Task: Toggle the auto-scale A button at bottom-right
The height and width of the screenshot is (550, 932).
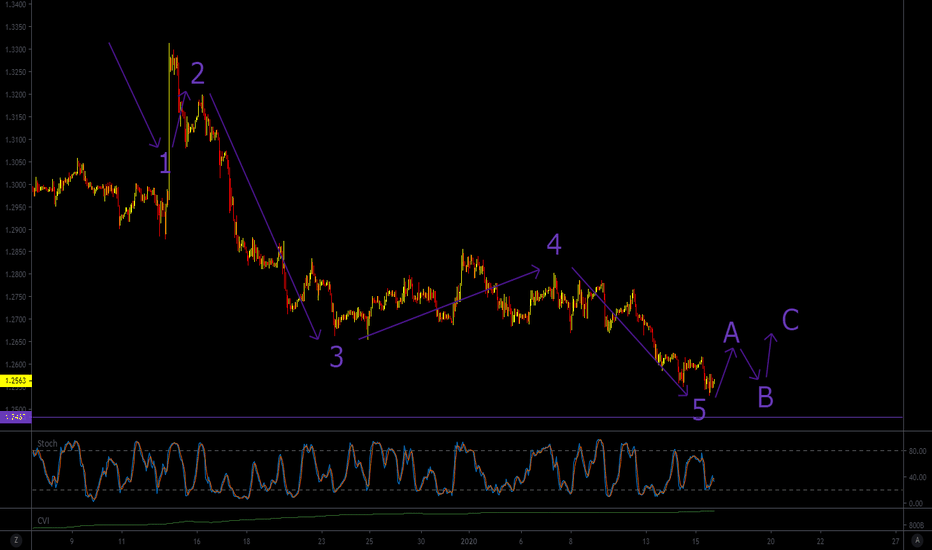Action: tap(915, 540)
